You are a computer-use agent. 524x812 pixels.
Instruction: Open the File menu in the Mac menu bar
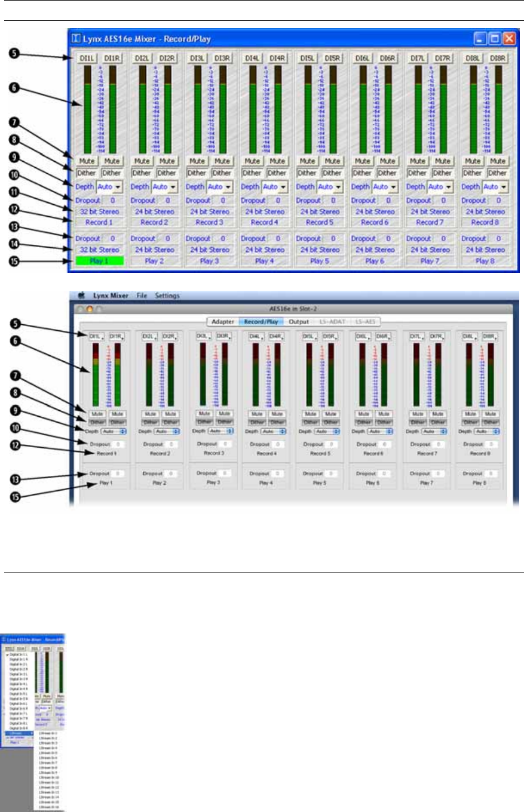tap(142, 295)
